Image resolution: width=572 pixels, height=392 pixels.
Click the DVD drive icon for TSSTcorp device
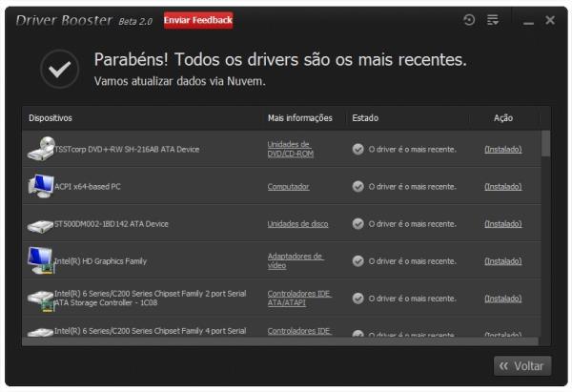[x=41, y=149]
